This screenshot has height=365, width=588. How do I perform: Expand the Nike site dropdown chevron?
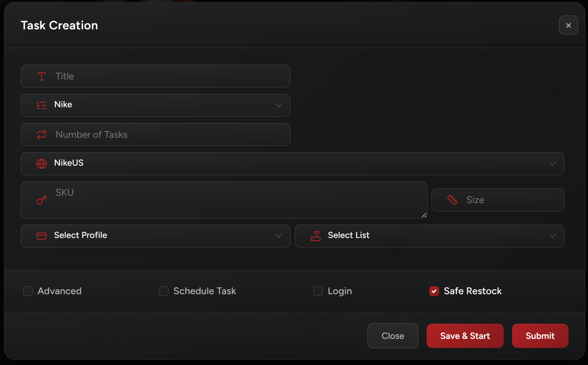pos(278,105)
